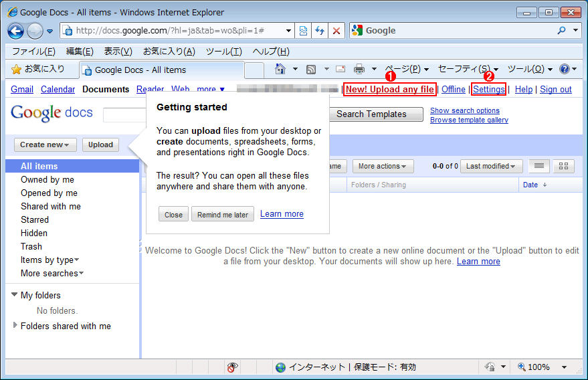
Task: Open the Calendar link
Action: pos(58,89)
